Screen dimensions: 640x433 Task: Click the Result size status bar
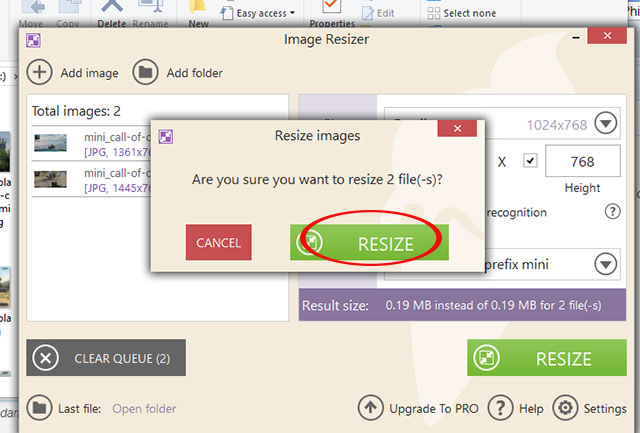(x=462, y=305)
